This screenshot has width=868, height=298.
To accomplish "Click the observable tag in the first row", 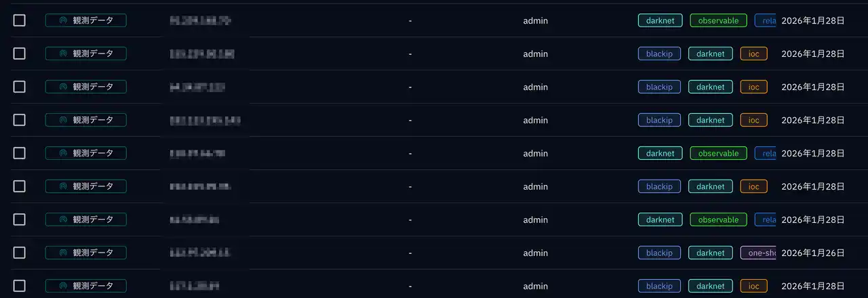I will [718, 20].
